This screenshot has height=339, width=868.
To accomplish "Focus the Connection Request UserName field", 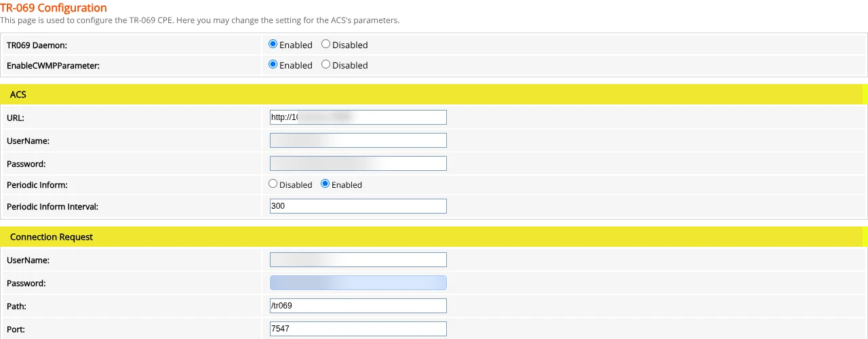I will pyautogui.click(x=358, y=260).
